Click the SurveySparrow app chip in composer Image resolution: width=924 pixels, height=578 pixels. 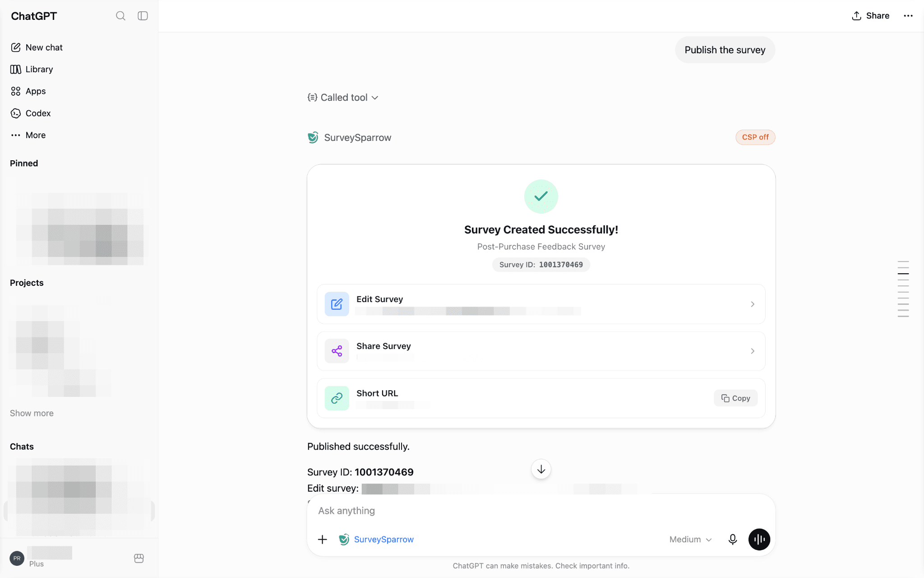(x=376, y=539)
